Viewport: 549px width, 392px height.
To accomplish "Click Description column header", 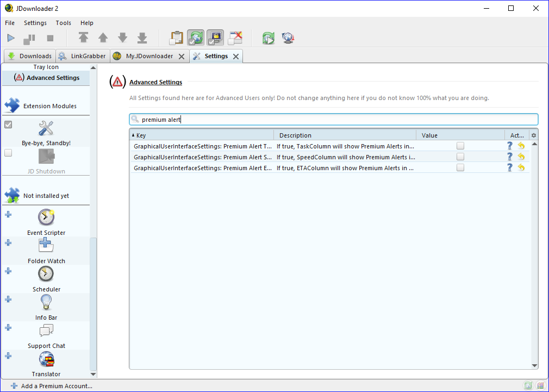I will (x=345, y=135).
